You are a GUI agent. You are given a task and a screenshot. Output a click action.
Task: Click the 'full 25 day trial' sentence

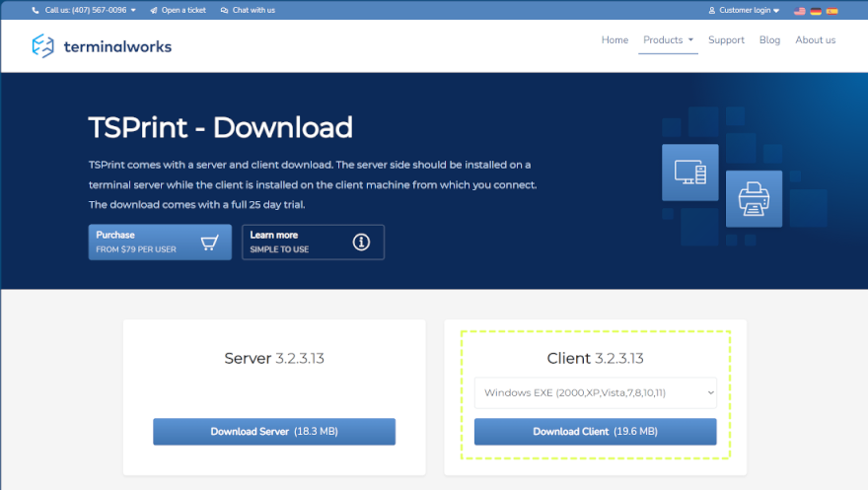coord(197,205)
